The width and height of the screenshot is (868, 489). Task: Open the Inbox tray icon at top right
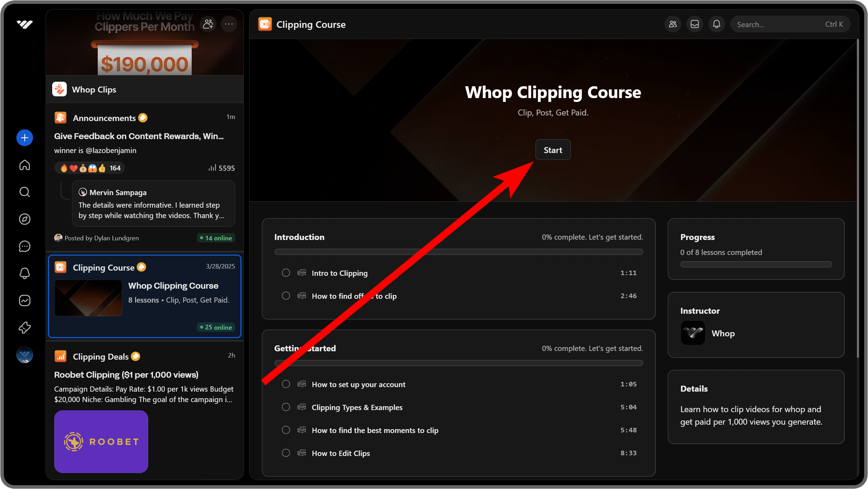[695, 24]
